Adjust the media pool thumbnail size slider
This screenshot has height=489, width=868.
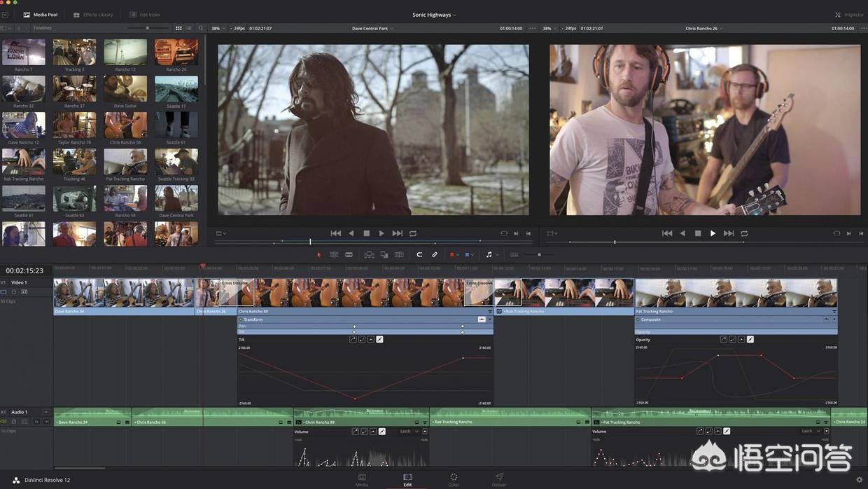pyautogui.click(x=147, y=29)
